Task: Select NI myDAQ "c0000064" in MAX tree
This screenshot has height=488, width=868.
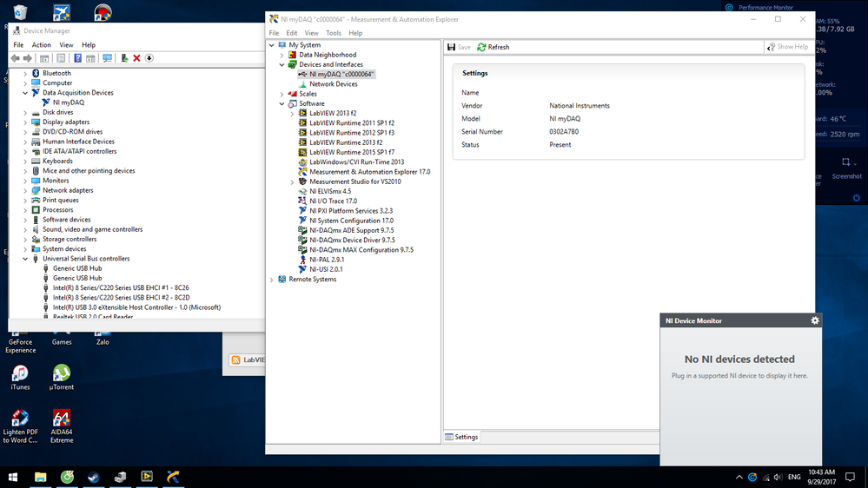Action: point(341,74)
